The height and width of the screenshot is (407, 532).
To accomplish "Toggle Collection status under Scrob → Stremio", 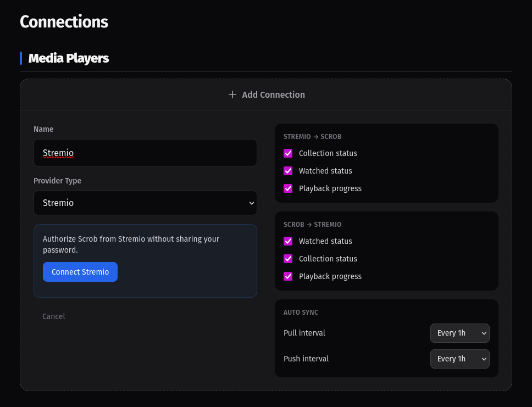I will [x=288, y=259].
